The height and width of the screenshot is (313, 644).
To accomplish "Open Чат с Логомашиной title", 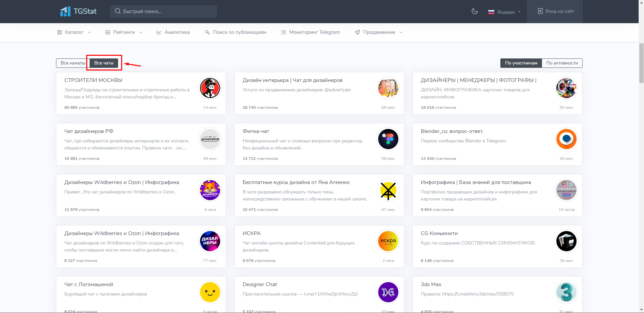I will (89, 284).
